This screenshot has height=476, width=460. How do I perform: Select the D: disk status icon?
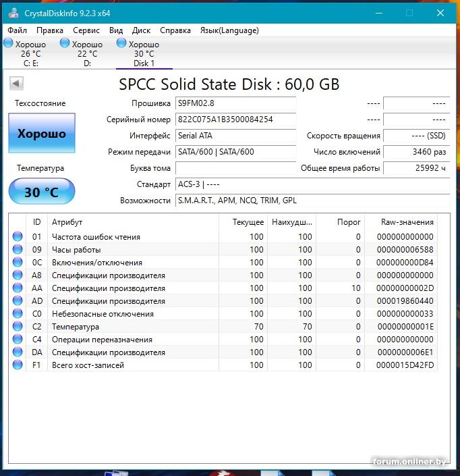pyautogui.click(x=65, y=43)
